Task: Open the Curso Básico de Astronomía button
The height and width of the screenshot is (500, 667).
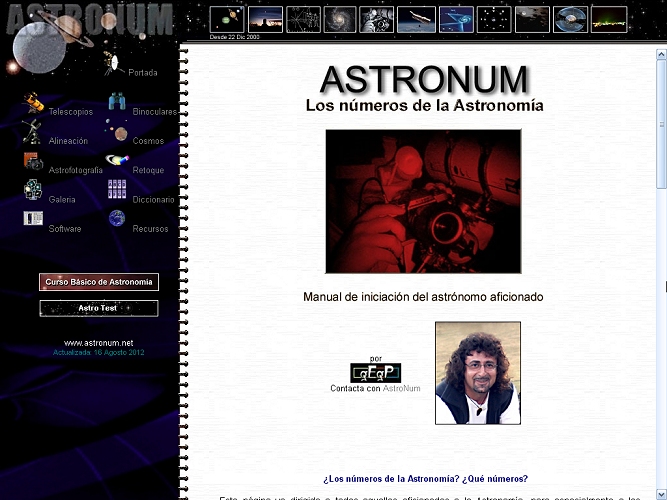Action: coord(99,282)
